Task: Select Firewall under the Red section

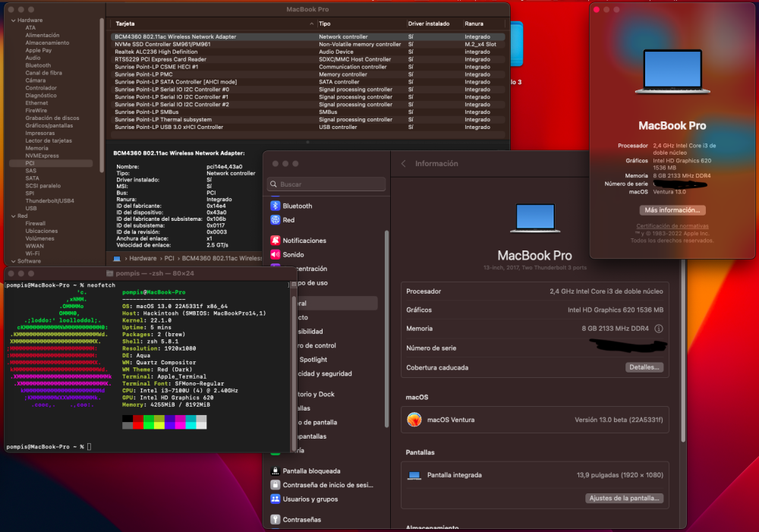Action: [x=36, y=223]
